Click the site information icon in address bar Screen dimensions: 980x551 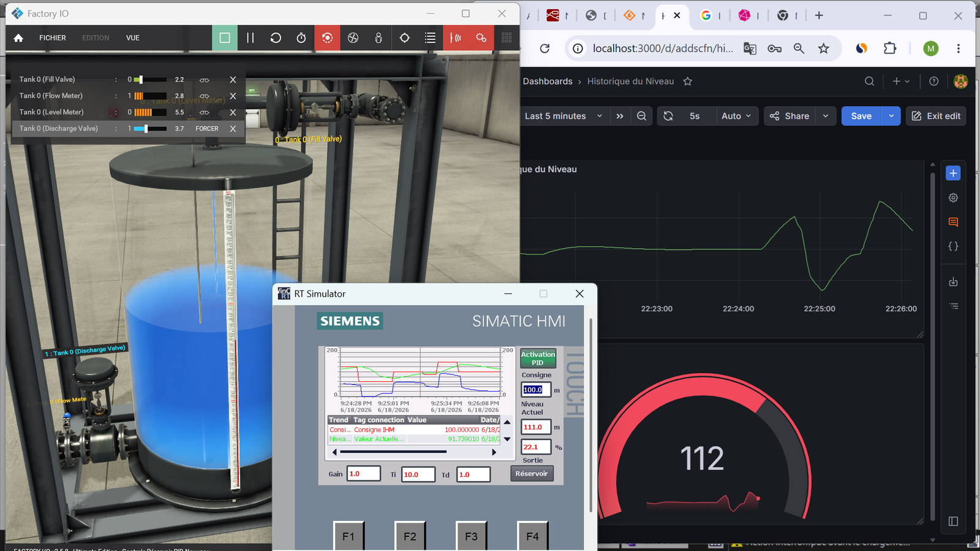click(x=578, y=48)
